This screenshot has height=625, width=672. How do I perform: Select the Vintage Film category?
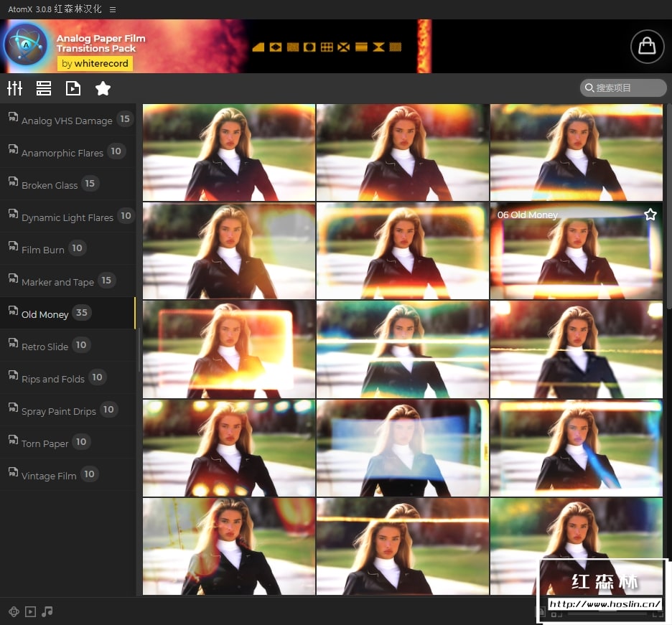coord(67,475)
